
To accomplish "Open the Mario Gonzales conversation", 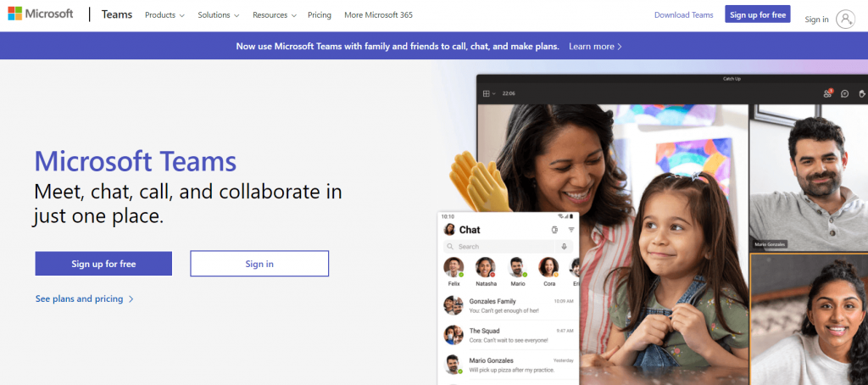I will tap(509, 365).
